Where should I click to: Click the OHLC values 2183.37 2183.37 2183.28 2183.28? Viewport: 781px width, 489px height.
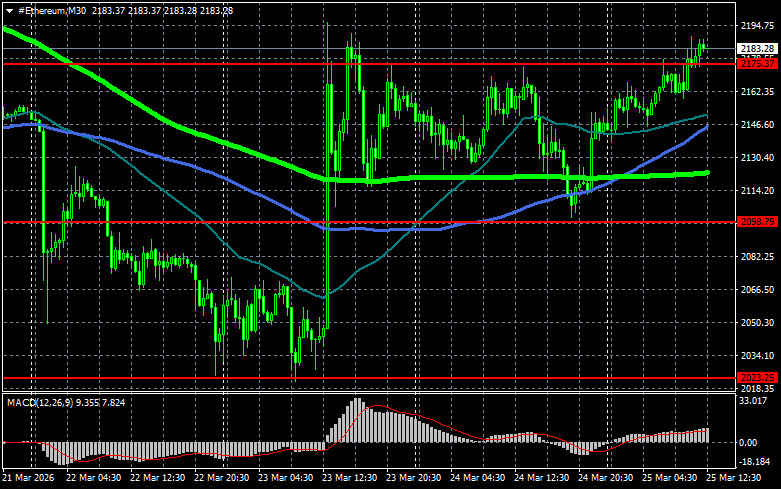(x=162, y=10)
